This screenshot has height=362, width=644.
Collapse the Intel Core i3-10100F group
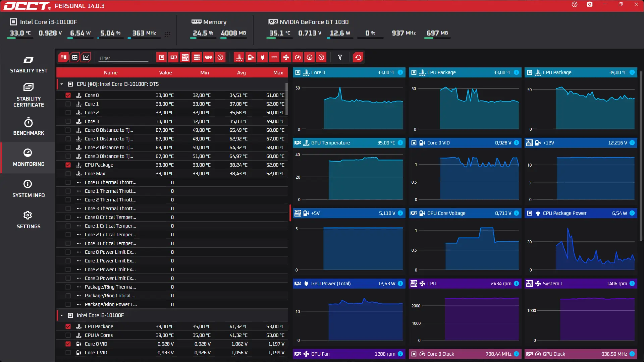pyautogui.click(x=62, y=315)
